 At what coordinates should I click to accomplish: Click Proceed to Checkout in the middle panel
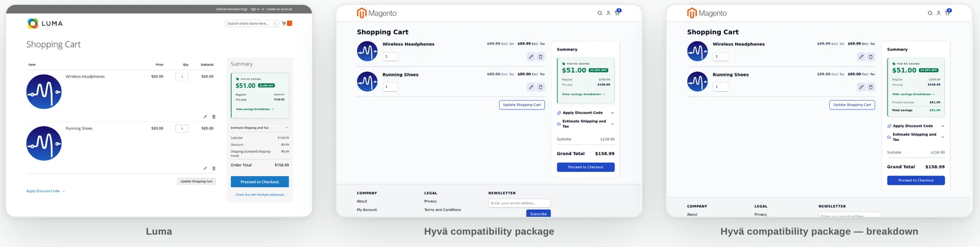coord(586,167)
